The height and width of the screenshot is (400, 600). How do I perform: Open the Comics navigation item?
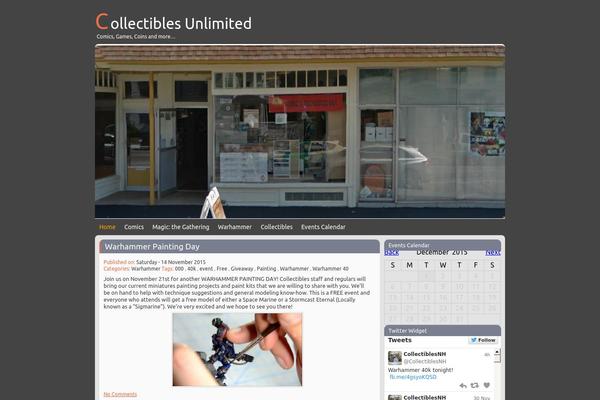(x=134, y=227)
